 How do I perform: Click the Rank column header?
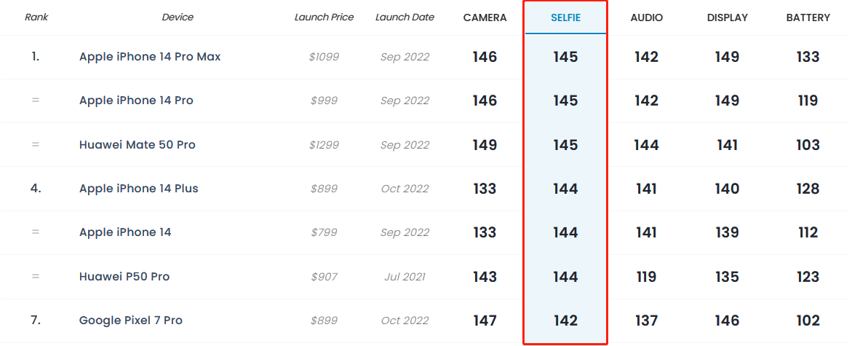(x=36, y=17)
